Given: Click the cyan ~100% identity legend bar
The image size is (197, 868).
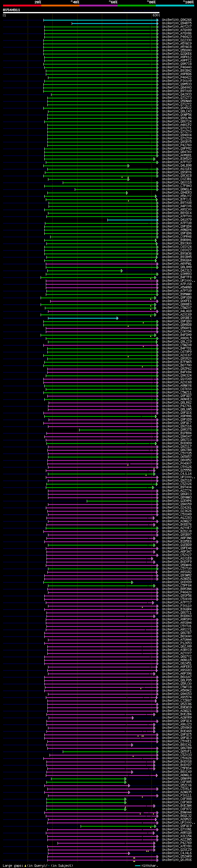Looking at the screenshot, I should click(175, 6).
